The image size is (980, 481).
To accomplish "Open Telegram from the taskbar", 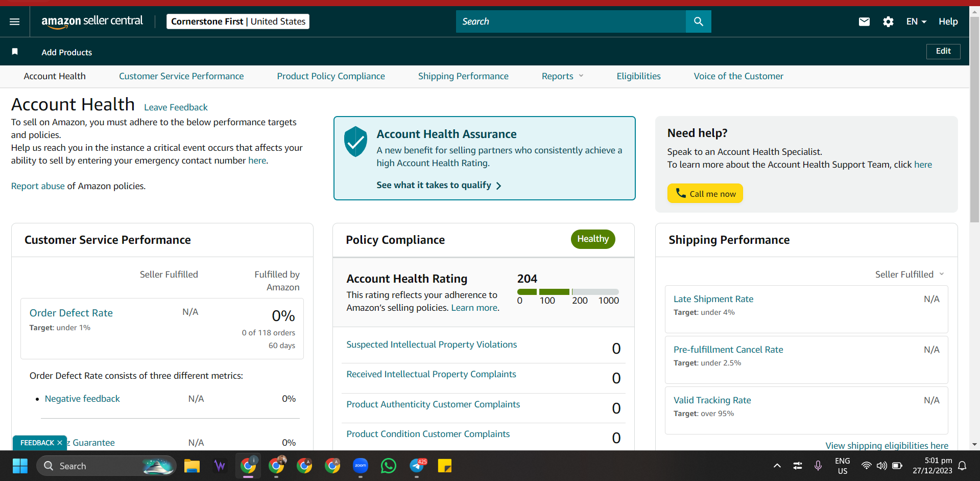I will 417,466.
